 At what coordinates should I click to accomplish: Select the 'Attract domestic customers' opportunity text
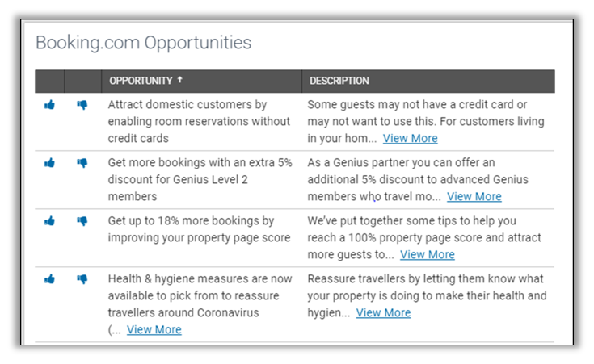tap(198, 121)
